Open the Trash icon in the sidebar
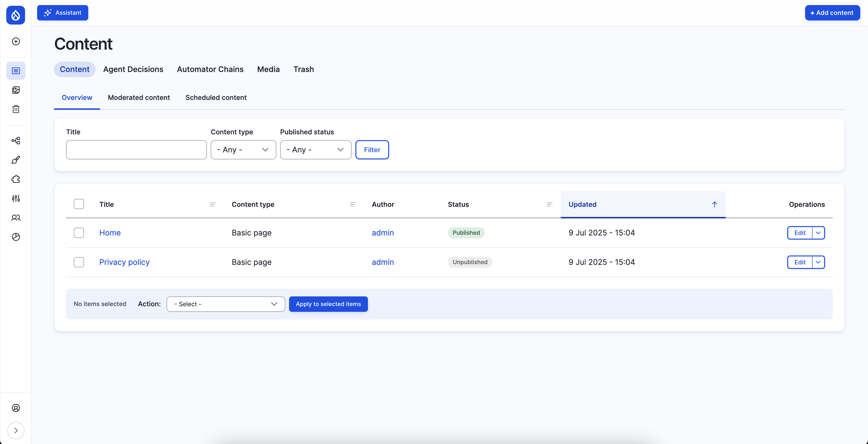The height and width of the screenshot is (444, 868). 16,109
